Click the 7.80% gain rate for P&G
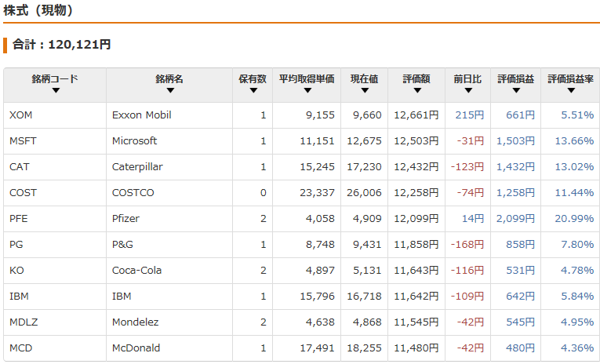The width and height of the screenshot is (600, 364). pos(577,244)
